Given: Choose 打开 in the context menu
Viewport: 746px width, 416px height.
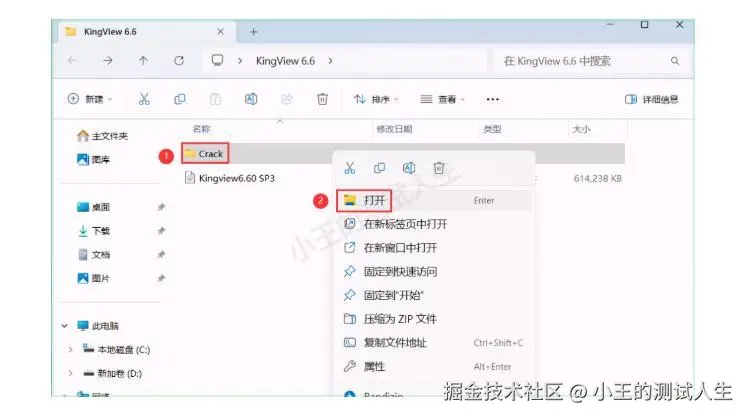Looking at the screenshot, I should (434, 200).
